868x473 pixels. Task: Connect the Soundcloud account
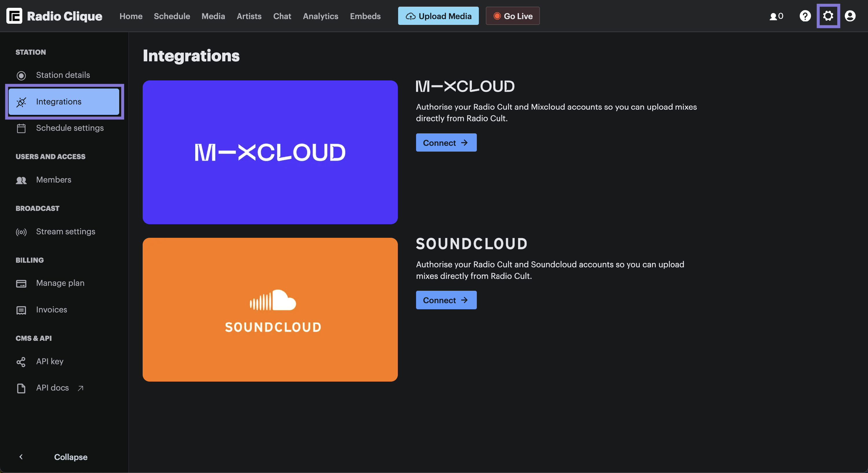tap(446, 300)
